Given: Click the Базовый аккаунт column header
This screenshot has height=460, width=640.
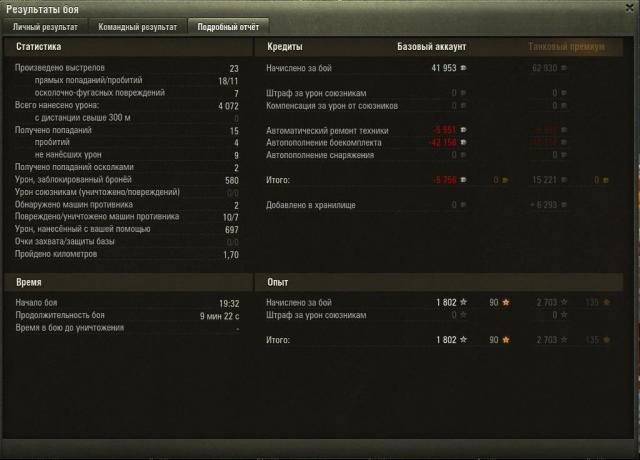Looking at the screenshot, I should [431, 47].
